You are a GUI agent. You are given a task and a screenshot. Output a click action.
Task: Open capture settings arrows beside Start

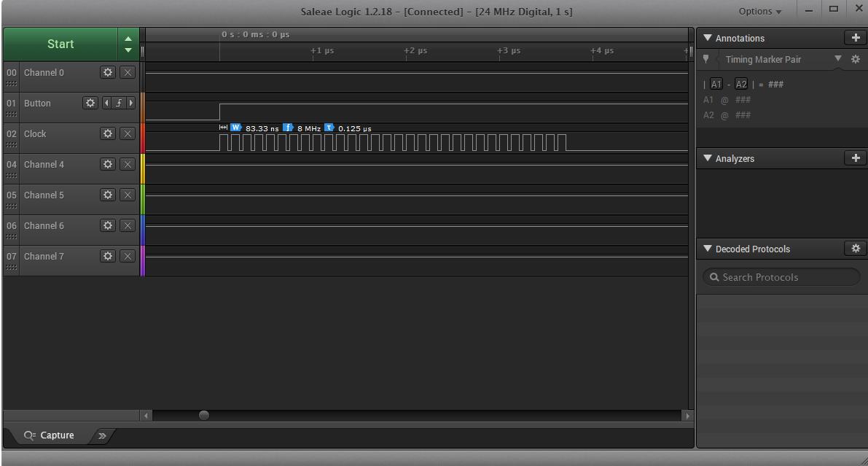[128, 44]
